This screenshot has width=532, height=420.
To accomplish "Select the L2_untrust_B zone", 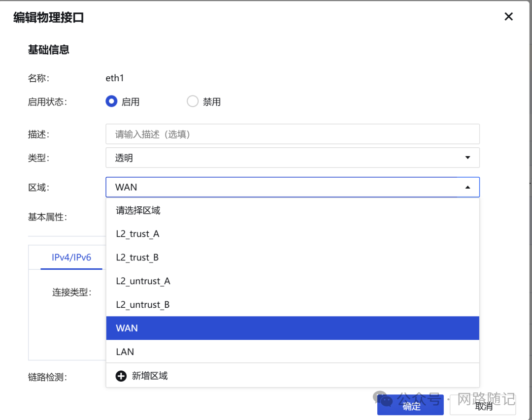I will pyautogui.click(x=143, y=304).
